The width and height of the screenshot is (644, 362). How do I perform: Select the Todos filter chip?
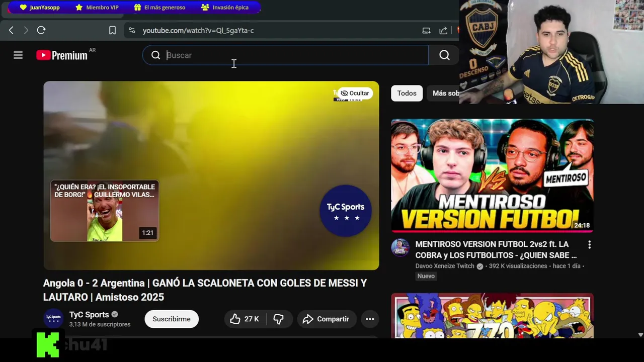[x=407, y=93]
